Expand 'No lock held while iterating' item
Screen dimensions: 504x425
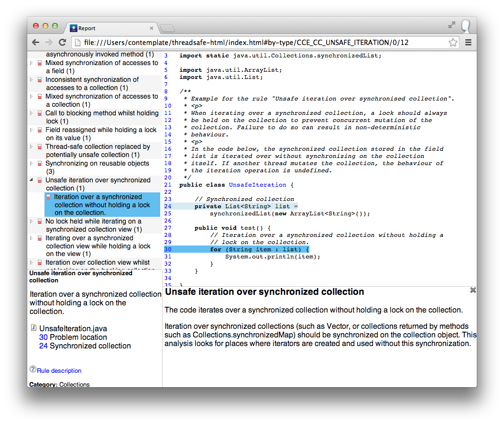click(x=31, y=221)
